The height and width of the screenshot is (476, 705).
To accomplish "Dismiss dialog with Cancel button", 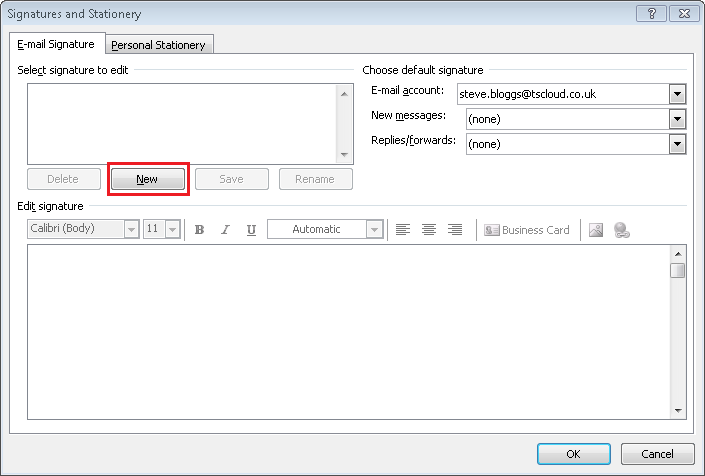I will (x=658, y=454).
